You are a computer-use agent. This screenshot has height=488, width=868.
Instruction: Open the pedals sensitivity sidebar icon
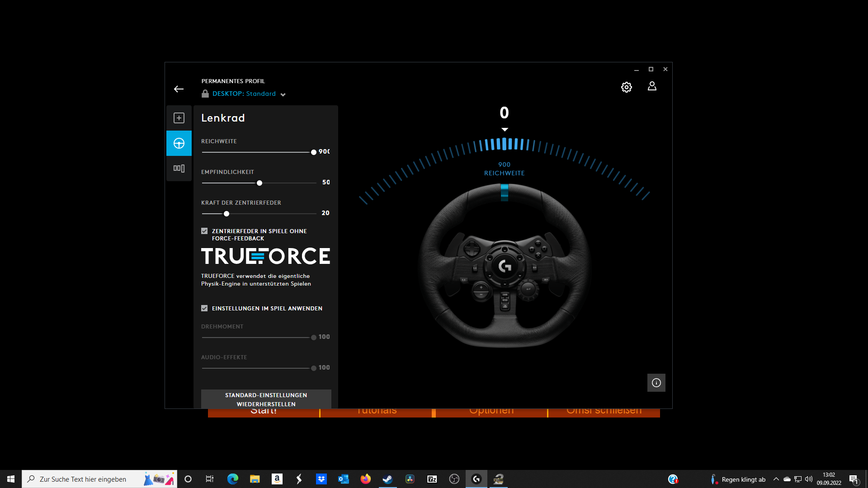point(179,169)
